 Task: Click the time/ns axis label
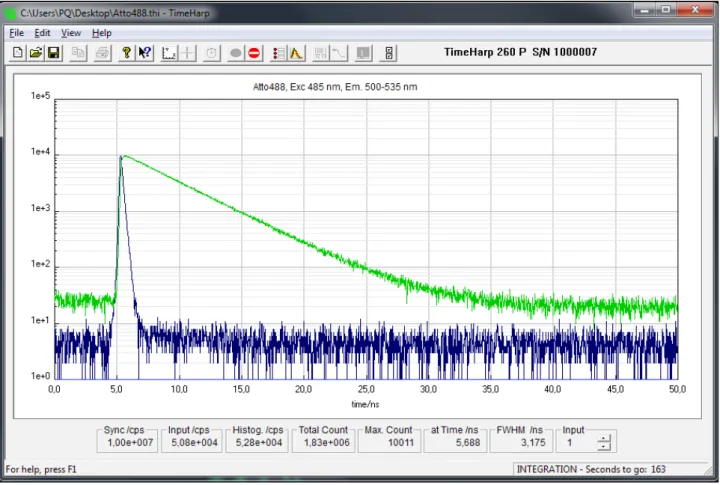click(366, 404)
